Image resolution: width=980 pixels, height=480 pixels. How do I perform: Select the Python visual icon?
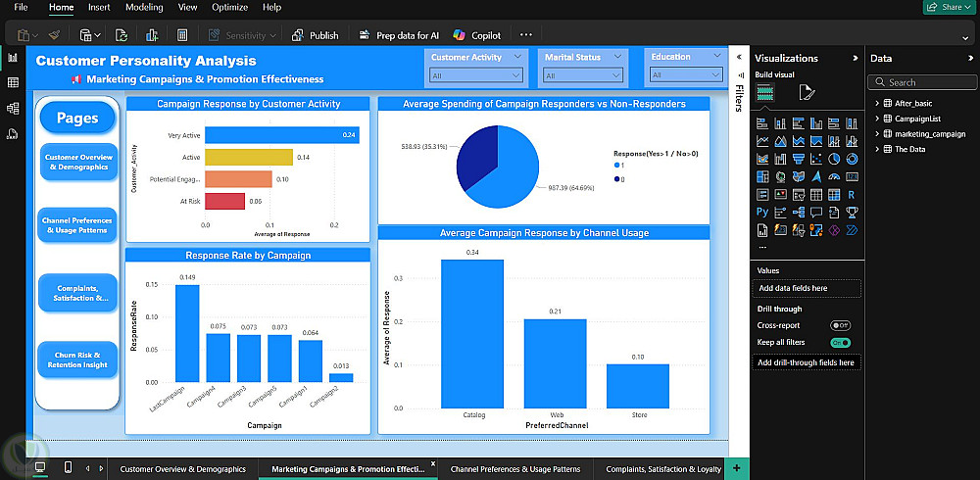761,213
